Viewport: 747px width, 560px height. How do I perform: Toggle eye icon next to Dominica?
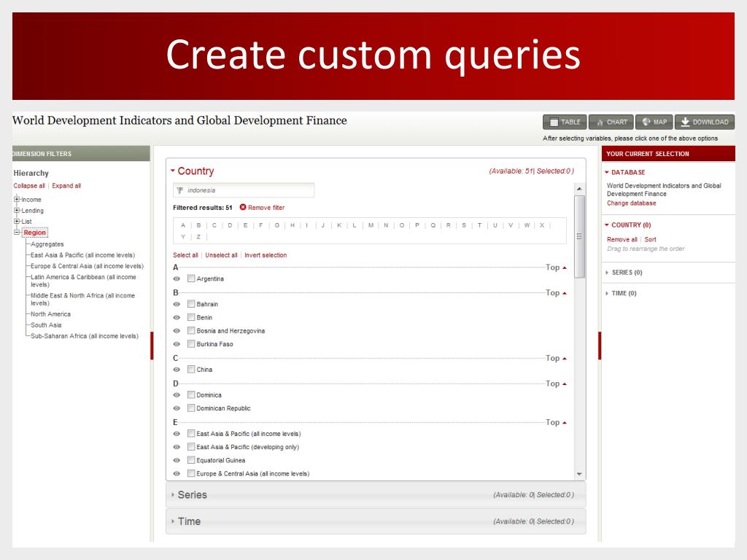177,394
